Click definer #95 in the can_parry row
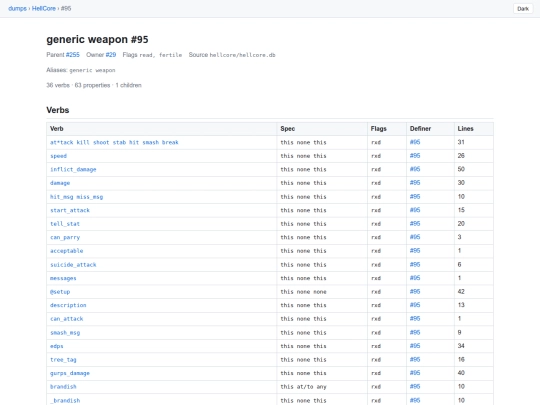The height and width of the screenshot is (405, 540). (x=415, y=237)
